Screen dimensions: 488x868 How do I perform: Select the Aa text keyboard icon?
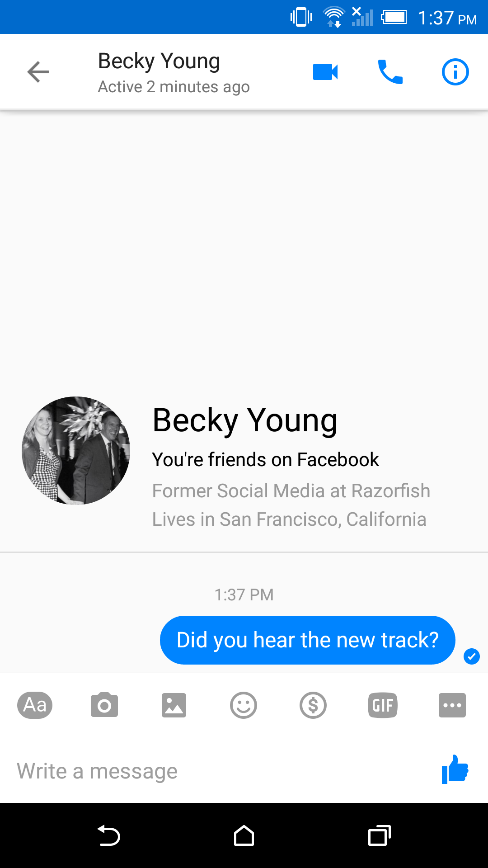[35, 705]
